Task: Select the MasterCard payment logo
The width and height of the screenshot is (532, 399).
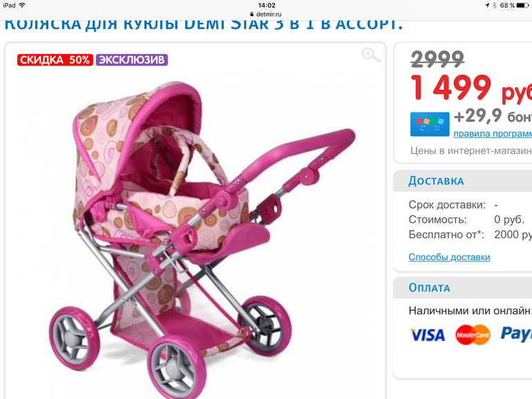Action: [x=473, y=335]
